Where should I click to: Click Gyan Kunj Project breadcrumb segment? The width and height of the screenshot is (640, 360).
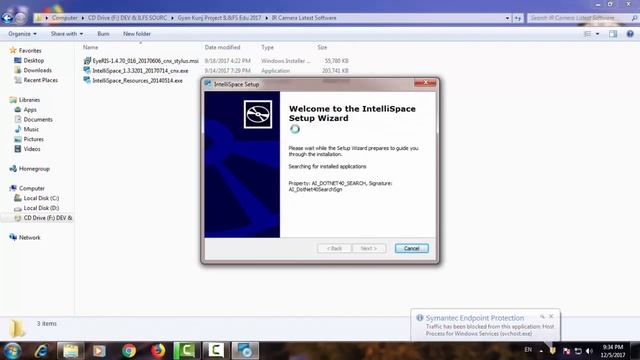coord(219,18)
